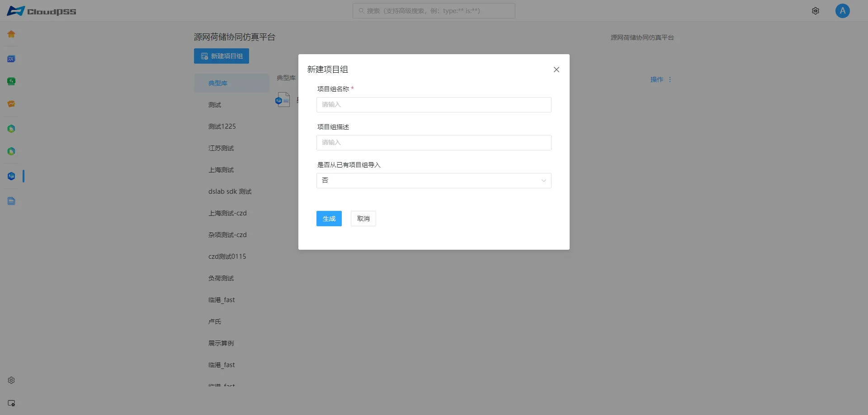Open the first green hexagon sidebar icon
Viewport: 868px width, 415px height.
coord(11,129)
